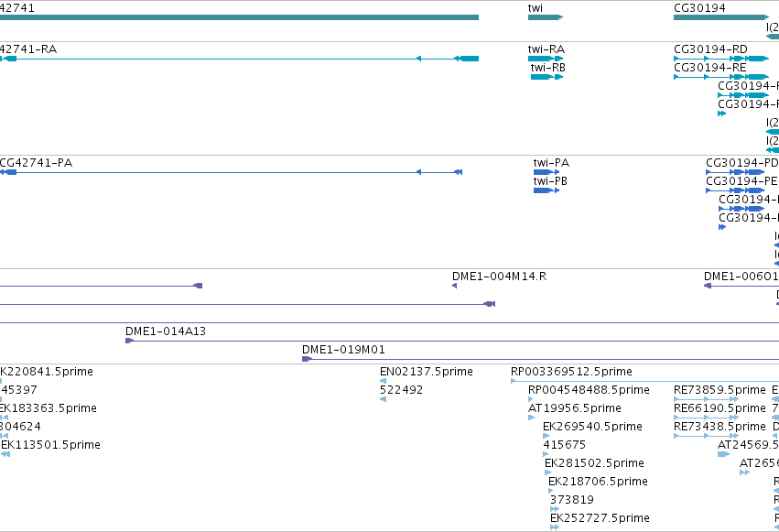779x532 pixels.
Task: Click the DME1-014A13 clone label
Action: 166,331
